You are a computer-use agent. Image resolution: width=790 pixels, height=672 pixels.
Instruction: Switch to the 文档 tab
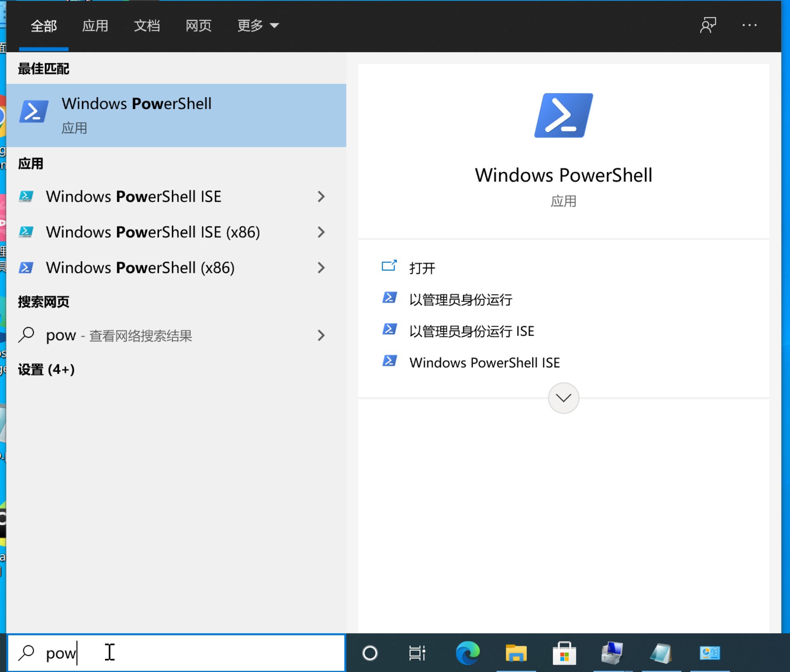click(x=147, y=26)
